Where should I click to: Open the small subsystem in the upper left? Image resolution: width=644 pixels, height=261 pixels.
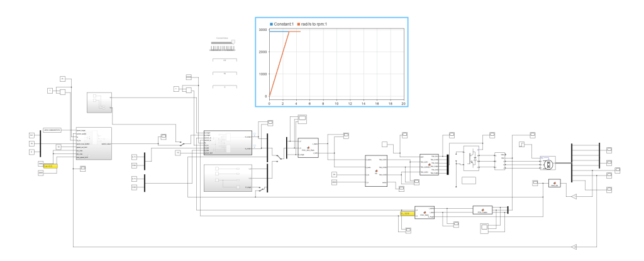[99, 103]
